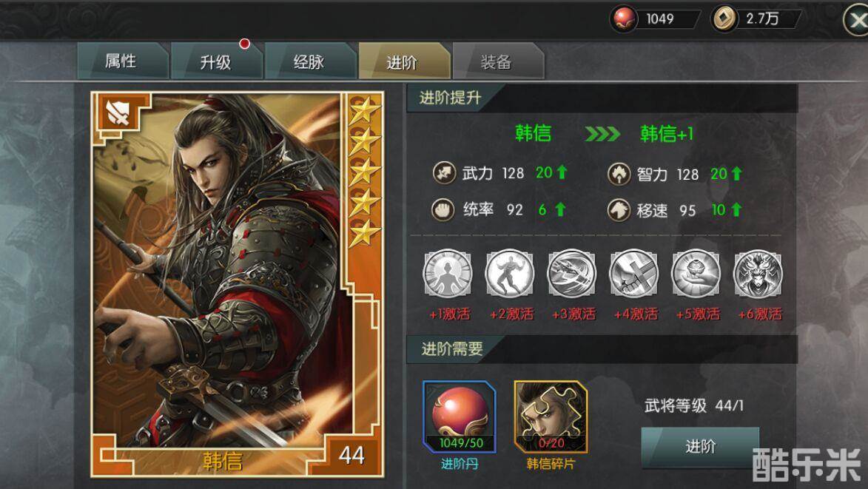The width and height of the screenshot is (868, 489).
Task: Select the +4激活 skill icon
Action: (x=634, y=274)
